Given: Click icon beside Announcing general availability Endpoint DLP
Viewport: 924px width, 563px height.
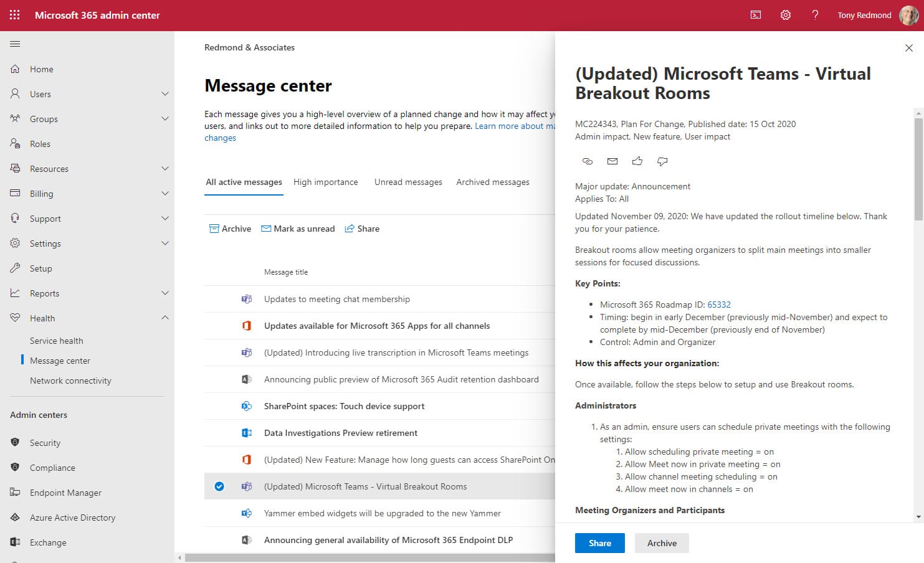Looking at the screenshot, I should (x=247, y=540).
